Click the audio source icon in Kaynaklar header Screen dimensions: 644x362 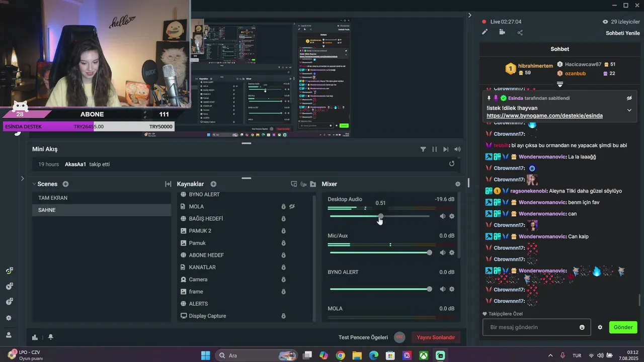coord(303,184)
